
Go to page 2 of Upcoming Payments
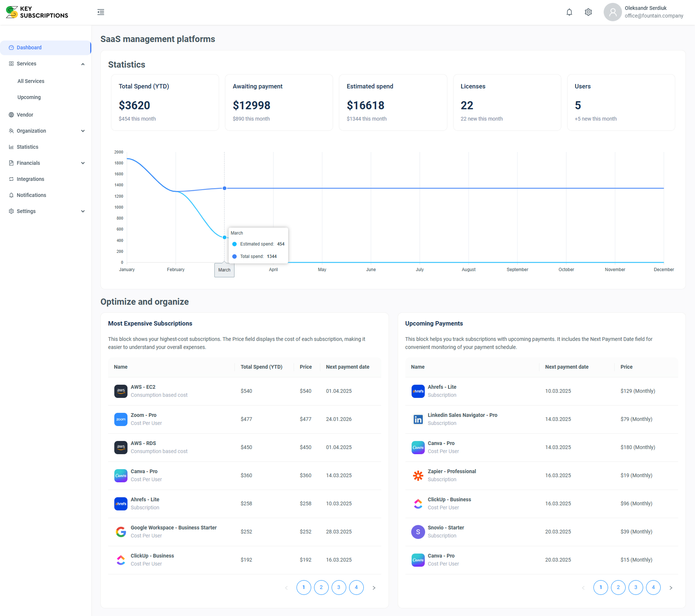618,588
